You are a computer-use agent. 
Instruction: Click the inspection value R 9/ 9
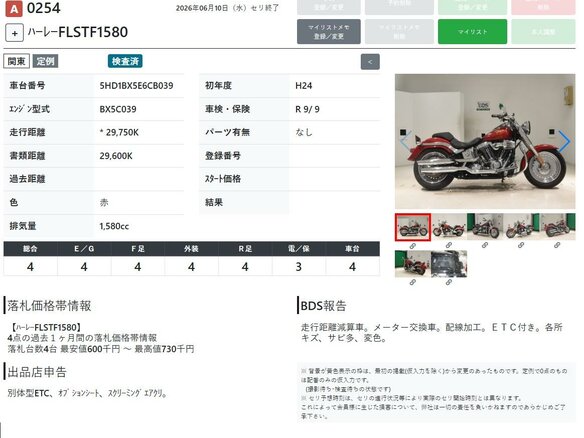tap(307, 109)
